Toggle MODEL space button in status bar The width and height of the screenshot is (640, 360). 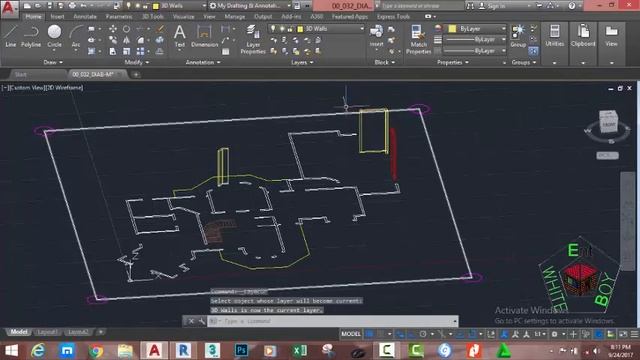coord(351,334)
